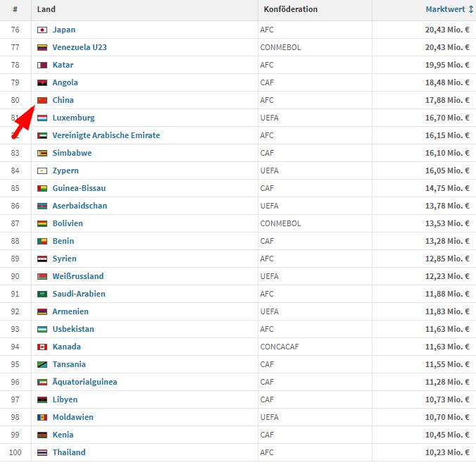Click the Japan flag icon
The height and width of the screenshot is (465, 476).
click(x=42, y=30)
